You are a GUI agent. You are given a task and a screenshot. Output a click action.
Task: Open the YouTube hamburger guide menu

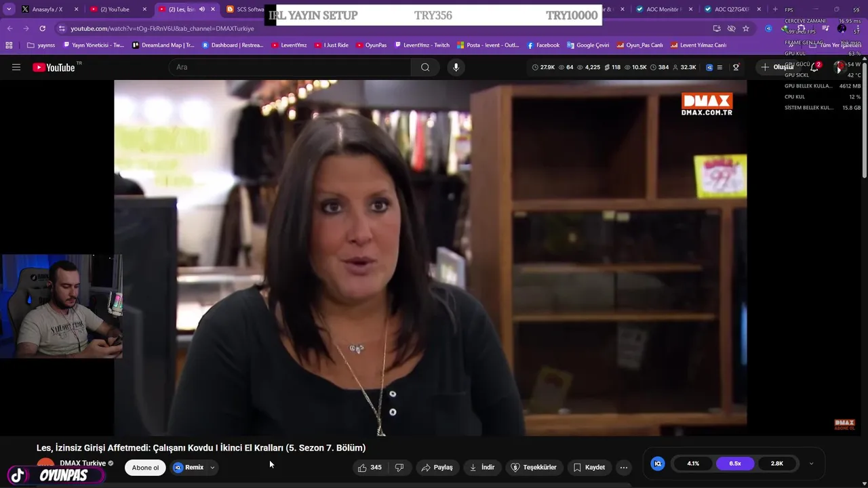pos(16,67)
